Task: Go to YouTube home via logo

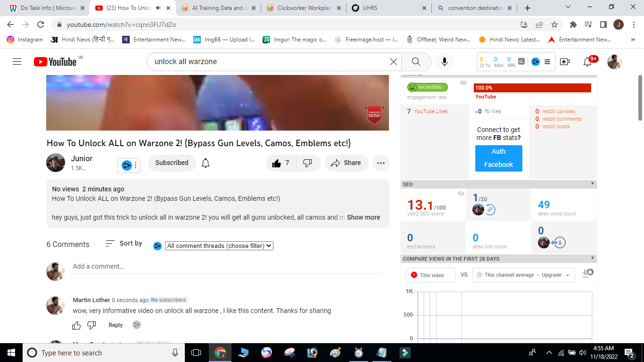Action: [55, 62]
